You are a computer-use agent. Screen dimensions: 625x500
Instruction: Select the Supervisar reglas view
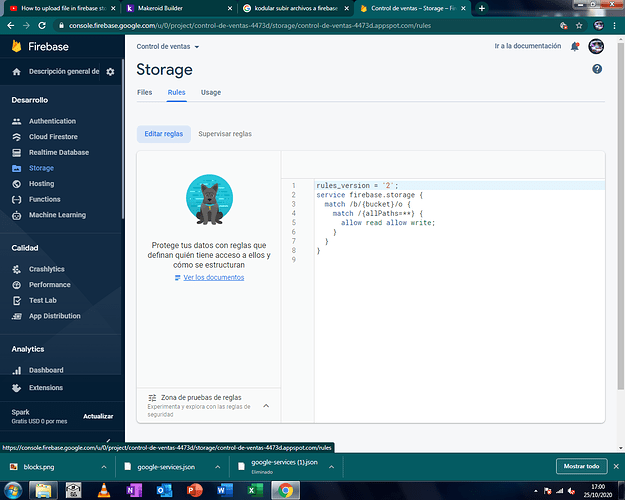[x=225, y=133]
